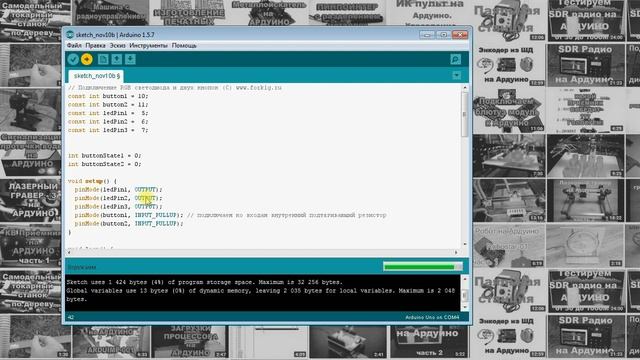Click OUTPUT in pinMode(ledPin3) line

[x=146, y=207]
